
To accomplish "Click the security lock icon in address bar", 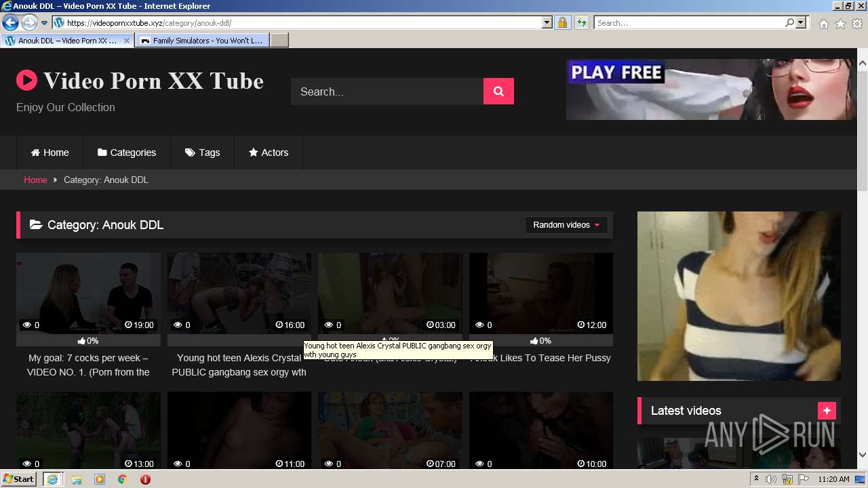I will point(562,22).
